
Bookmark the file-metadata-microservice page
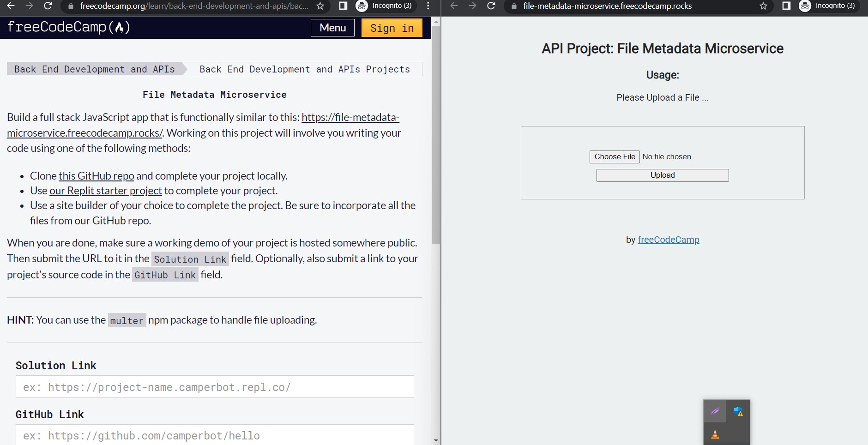pyautogui.click(x=763, y=6)
